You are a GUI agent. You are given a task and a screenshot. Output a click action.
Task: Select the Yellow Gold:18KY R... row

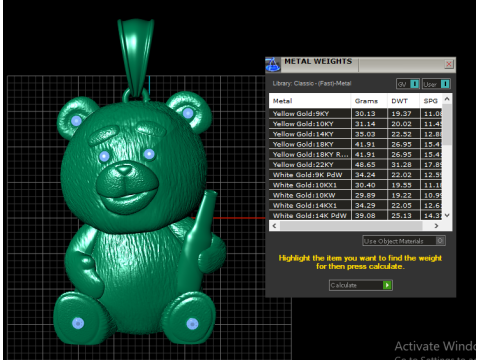355,154
